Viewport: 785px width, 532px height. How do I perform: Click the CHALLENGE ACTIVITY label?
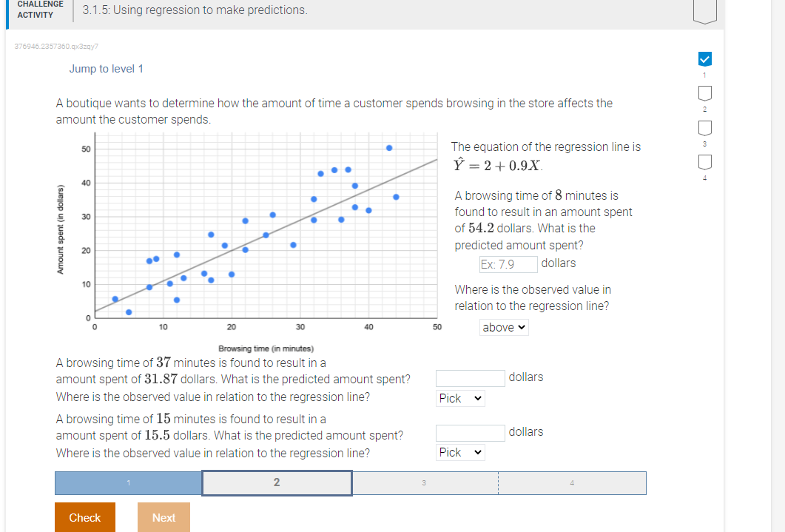pos(40,10)
